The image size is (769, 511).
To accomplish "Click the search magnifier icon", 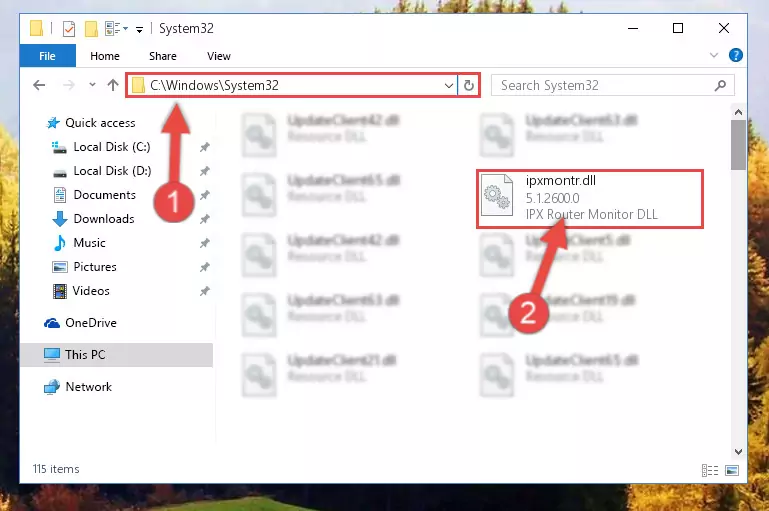I will [720, 85].
